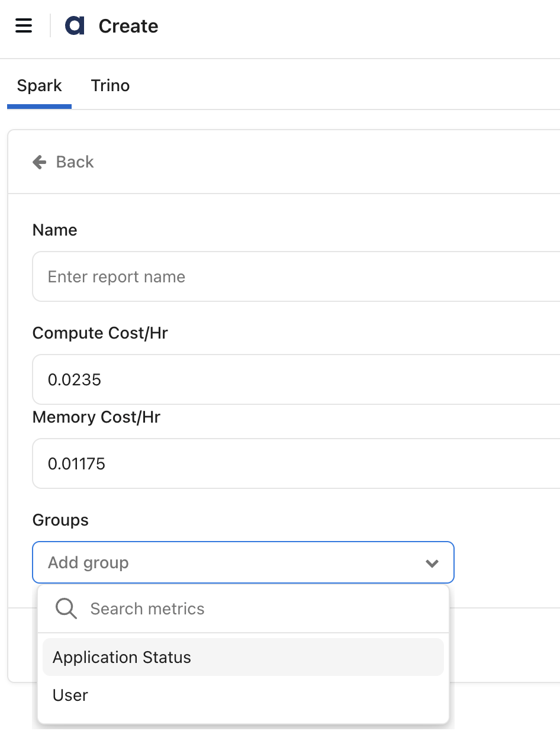Select the User option

243,695
